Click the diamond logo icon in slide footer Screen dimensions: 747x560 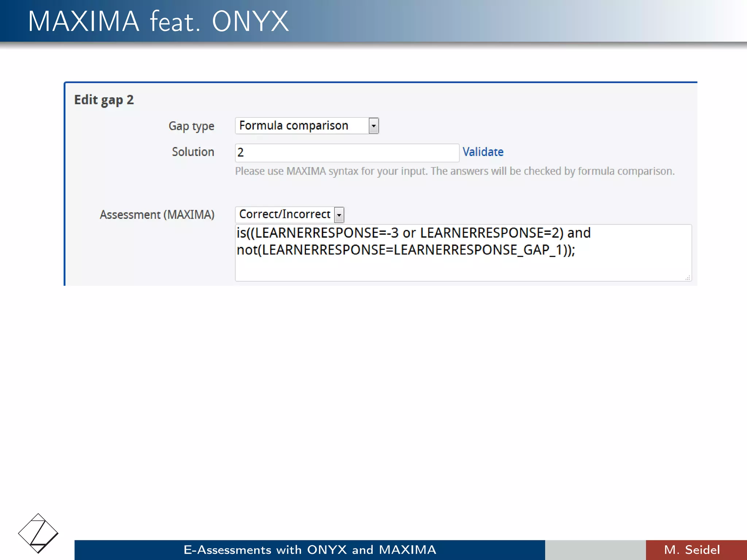click(x=38, y=533)
